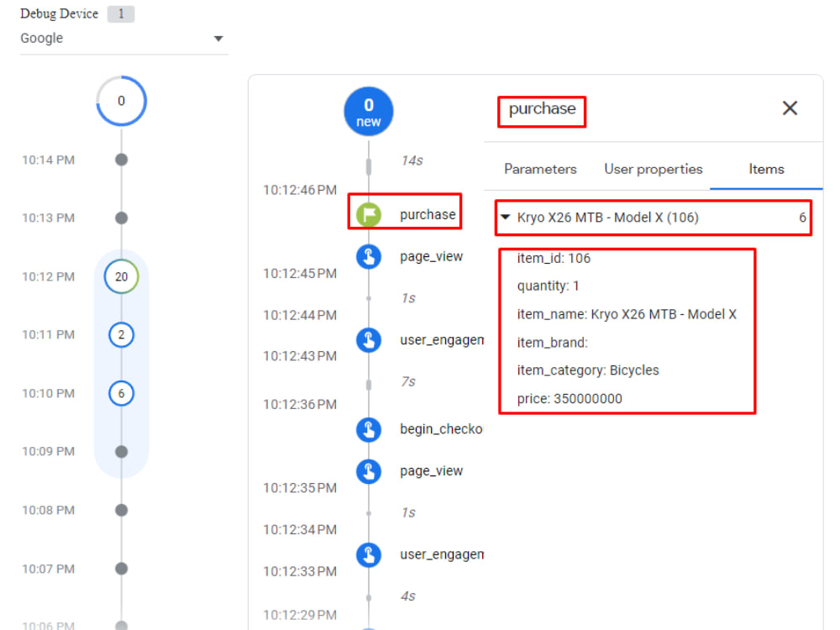Screen dimensions: 840x630
Task: Select the 10:11 PM circle showing 2 events
Action: [x=122, y=334]
